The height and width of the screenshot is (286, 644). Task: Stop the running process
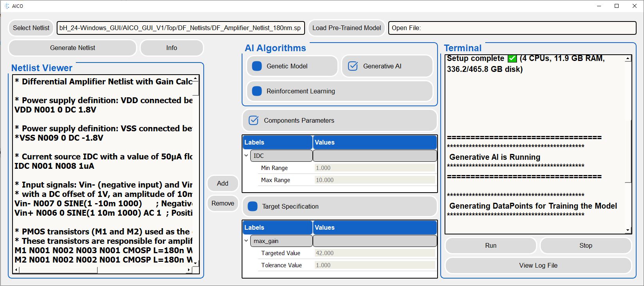point(585,245)
